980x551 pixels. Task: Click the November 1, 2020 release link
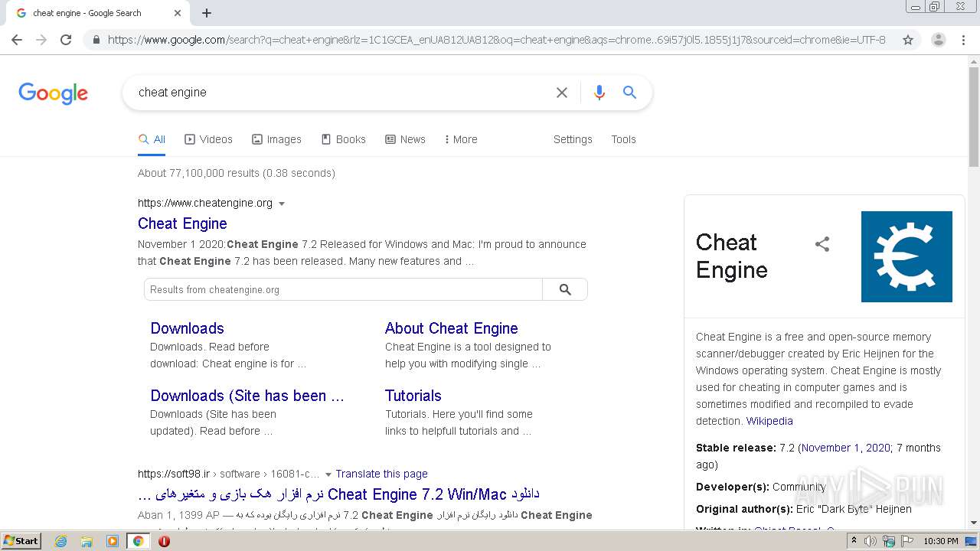[845, 448]
